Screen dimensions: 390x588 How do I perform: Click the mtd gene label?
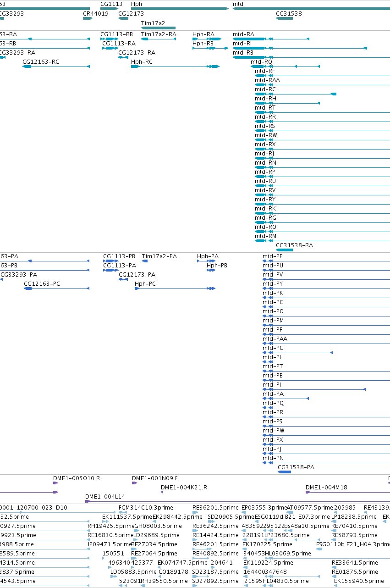click(238, 4)
